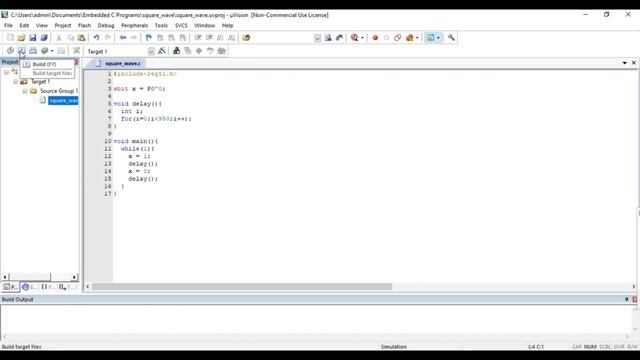Open the SVCS menu
640x360 pixels.
(x=181, y=25)
